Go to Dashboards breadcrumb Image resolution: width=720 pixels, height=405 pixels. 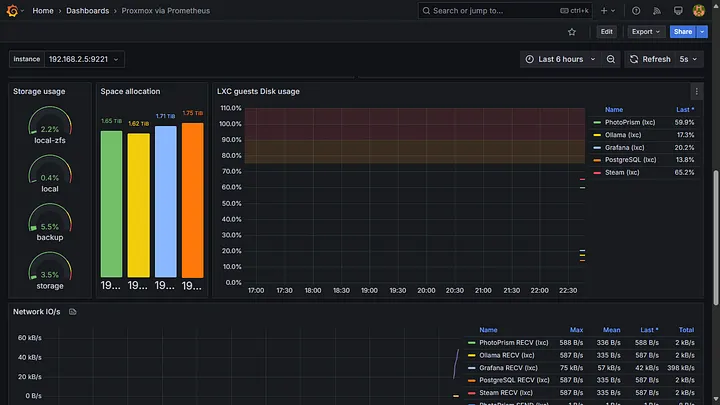pyautogui.click(x=88, y=11)
